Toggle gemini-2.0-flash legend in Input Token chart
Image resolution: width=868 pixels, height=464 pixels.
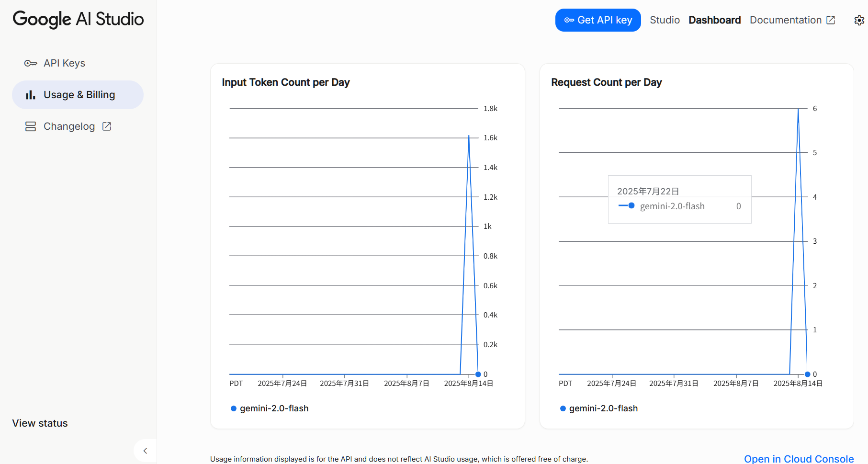coord(270,408)
